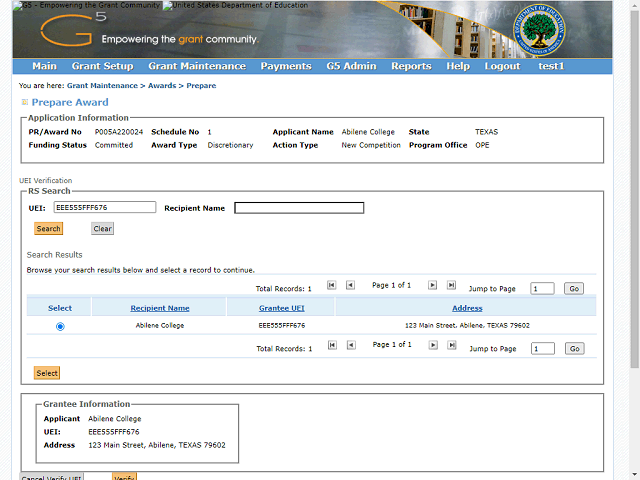Screen dimensions: 640x480
Task: Click the orange Select button below results
Action: (x=47, y=373)
